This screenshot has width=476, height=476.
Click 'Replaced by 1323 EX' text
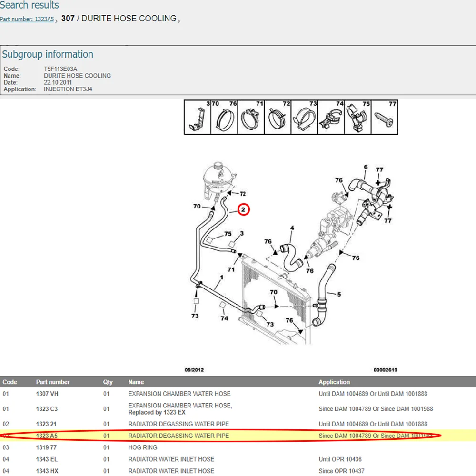pos(157,412)
